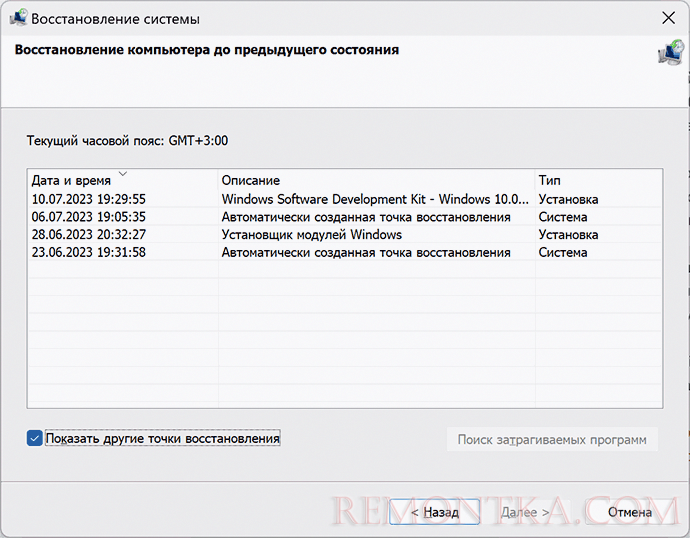Click the 'Описание' column header
The height and width of the screenshot is (538, 690).
(x=376, y=180)
